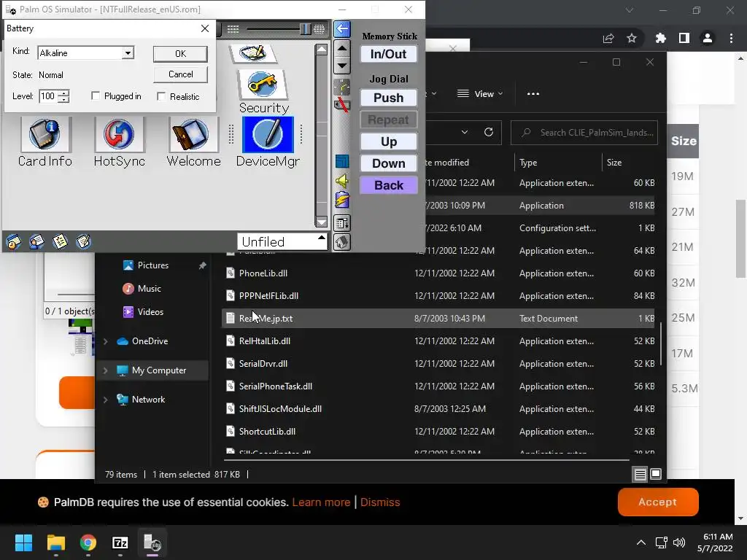
Task: Open the Chrome three-dot menu
Action: click(x=731, y=38)
